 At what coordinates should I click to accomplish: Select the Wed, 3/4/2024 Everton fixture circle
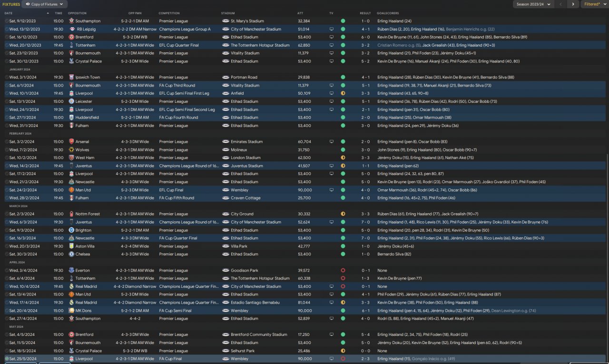tap(7, 270)
